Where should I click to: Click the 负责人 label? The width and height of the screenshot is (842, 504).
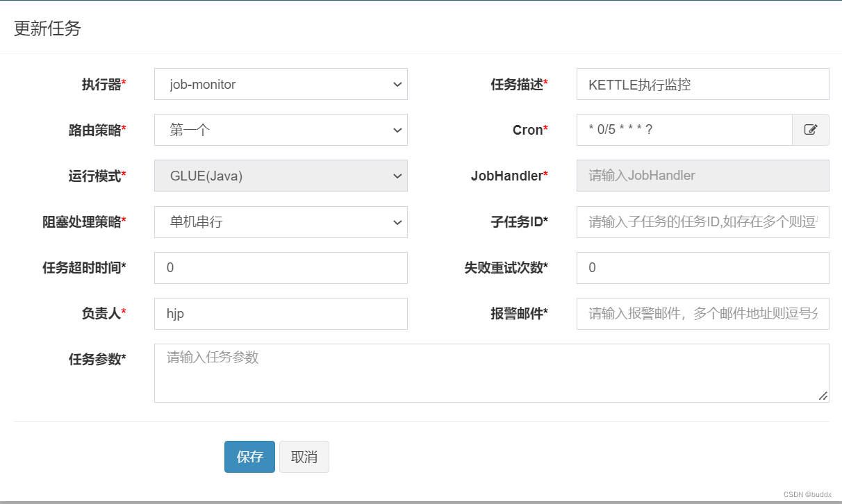[x=104, y=314]
